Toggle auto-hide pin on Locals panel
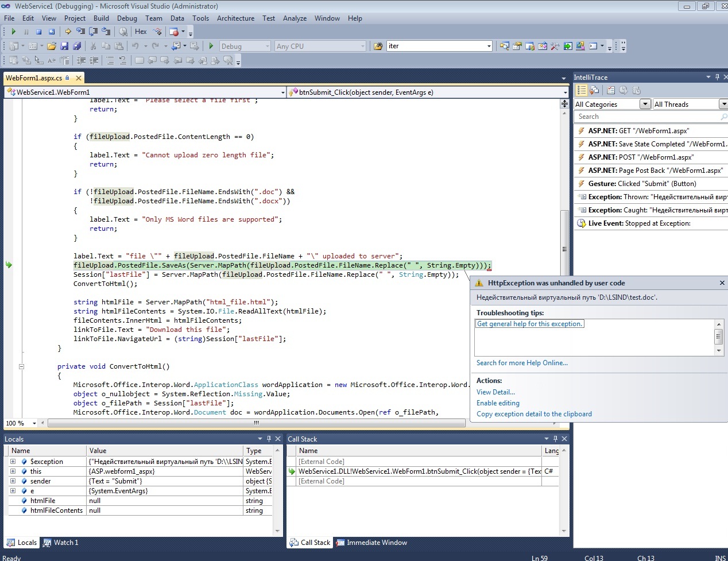Image resolution: width=728 pixels, height=561 pixels. 268,439
